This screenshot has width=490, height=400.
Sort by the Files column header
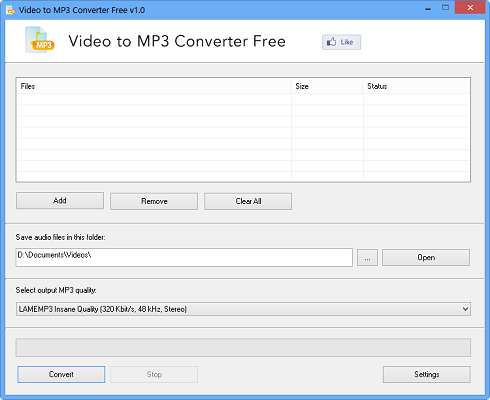click(x=154, y=86)
